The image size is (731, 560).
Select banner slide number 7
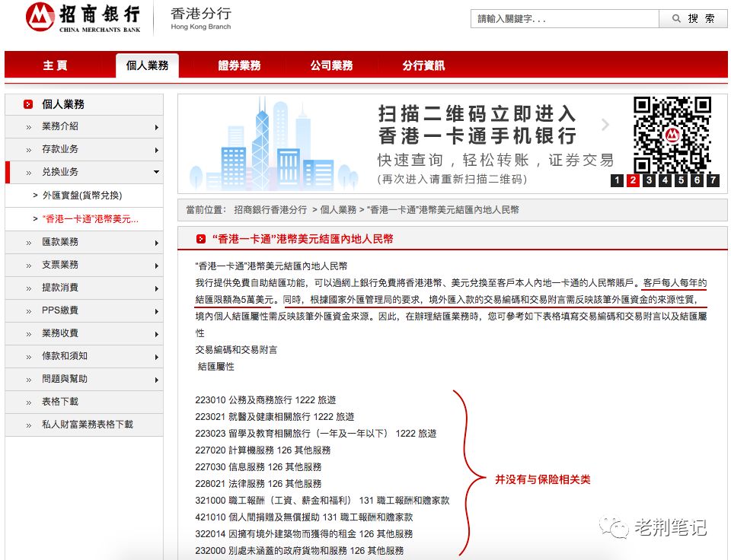point(713,180)
